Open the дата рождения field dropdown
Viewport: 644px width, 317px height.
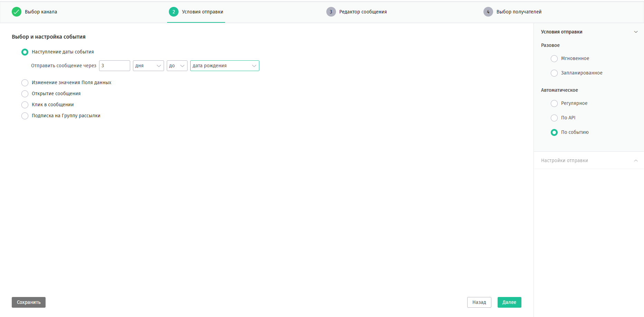click(x=225, y=66)
